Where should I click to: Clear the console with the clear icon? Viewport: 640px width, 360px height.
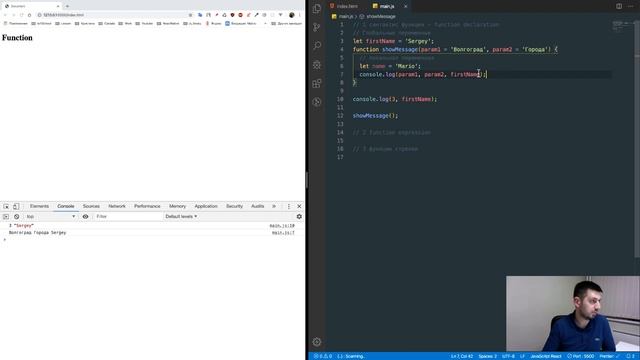point(17,217)
